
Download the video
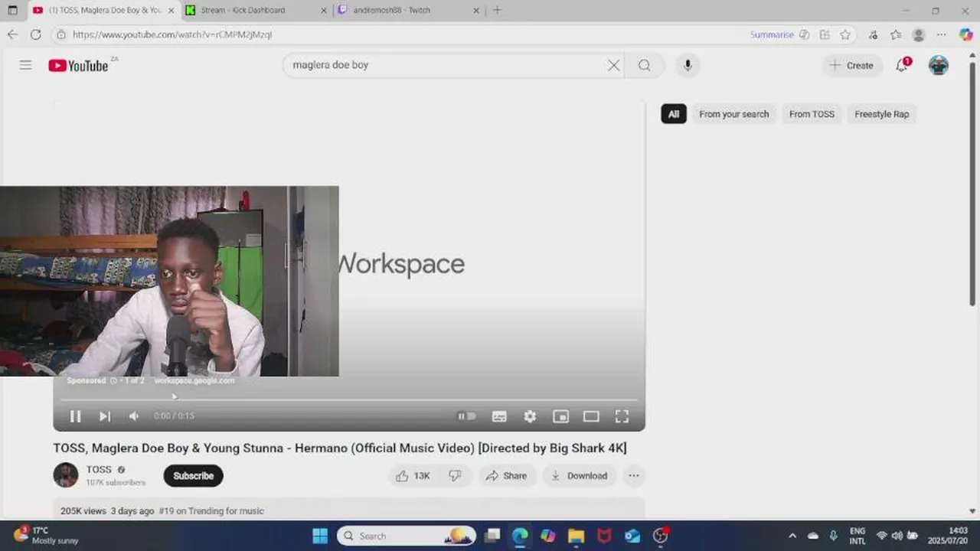click(580, 476)
